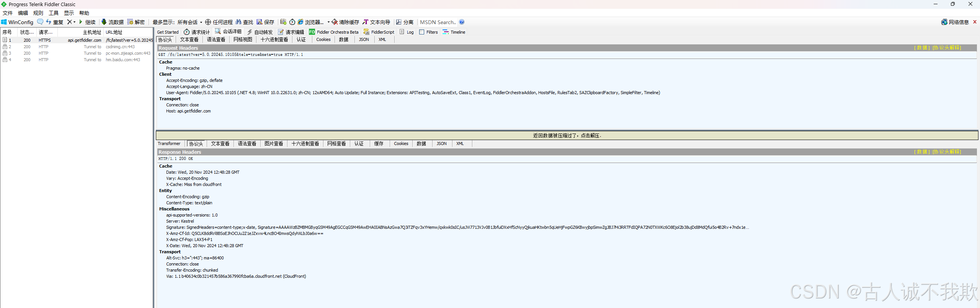Screen dimensions: 980x308
Task: Open the 最多显示 所有会话 dropdown
Action: point(177,22)
